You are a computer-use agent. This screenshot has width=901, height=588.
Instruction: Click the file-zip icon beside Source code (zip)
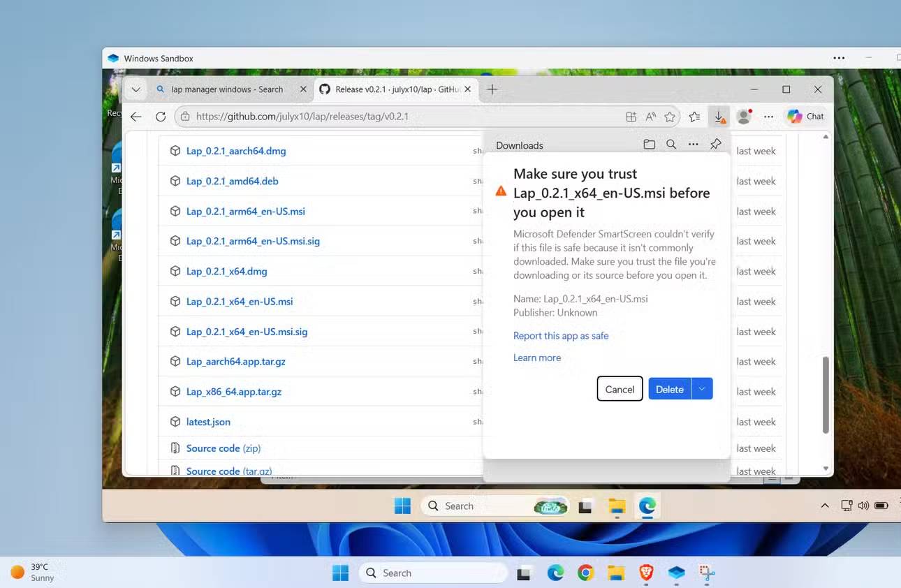[175, 448]
